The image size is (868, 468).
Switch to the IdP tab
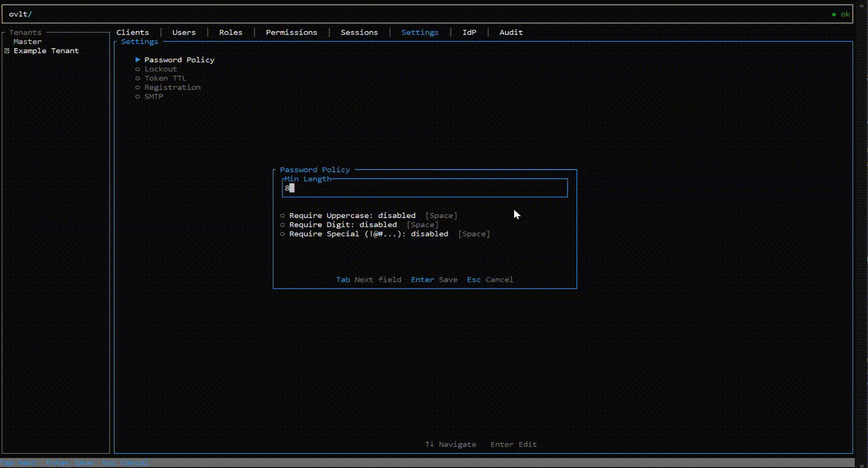coord(469,32)
